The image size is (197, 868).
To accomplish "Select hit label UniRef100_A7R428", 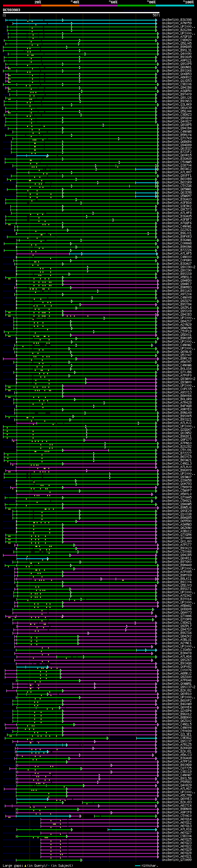I will pos(177,402).
